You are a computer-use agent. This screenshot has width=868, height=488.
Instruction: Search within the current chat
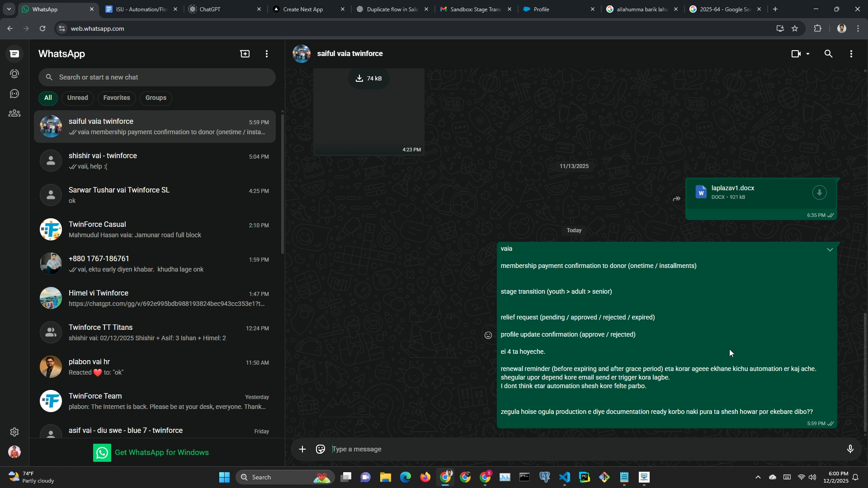[x=828, y=54]
